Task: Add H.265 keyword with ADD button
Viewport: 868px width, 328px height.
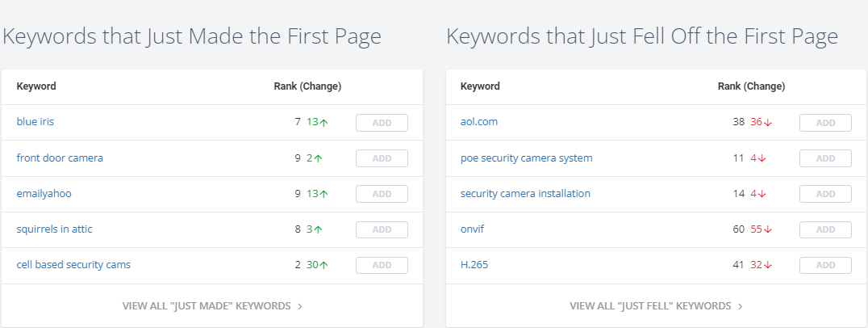Action: [825, 265]
